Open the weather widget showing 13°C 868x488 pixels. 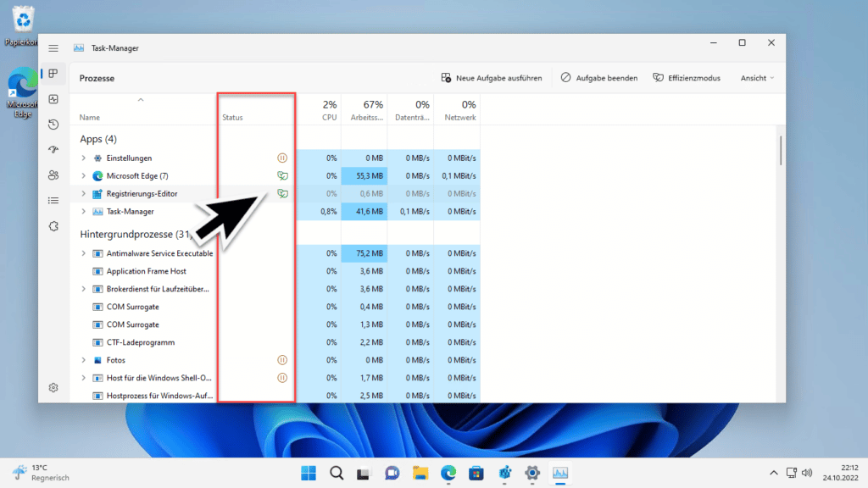[x=42, y=473]
